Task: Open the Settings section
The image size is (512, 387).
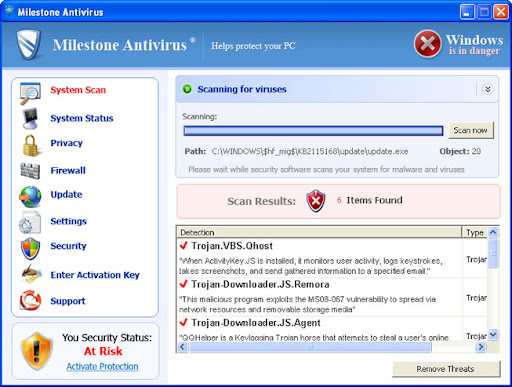Action: click(x=68, y=221)
